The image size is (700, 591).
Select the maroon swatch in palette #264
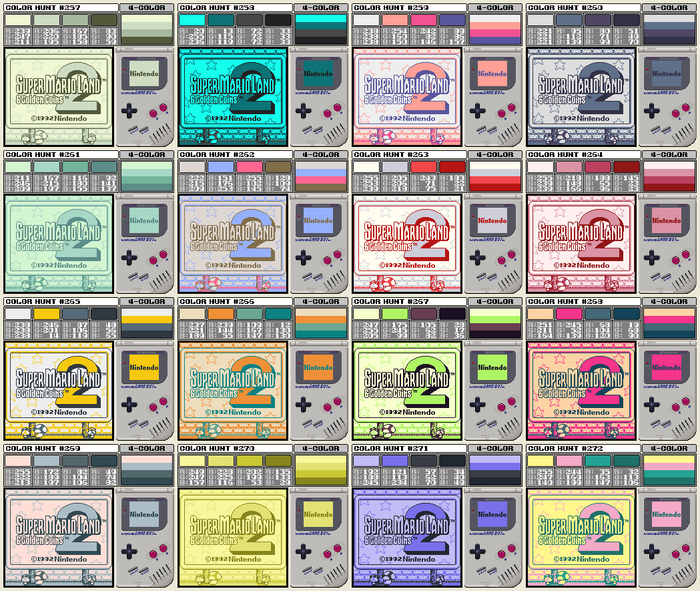click(627, 167)
